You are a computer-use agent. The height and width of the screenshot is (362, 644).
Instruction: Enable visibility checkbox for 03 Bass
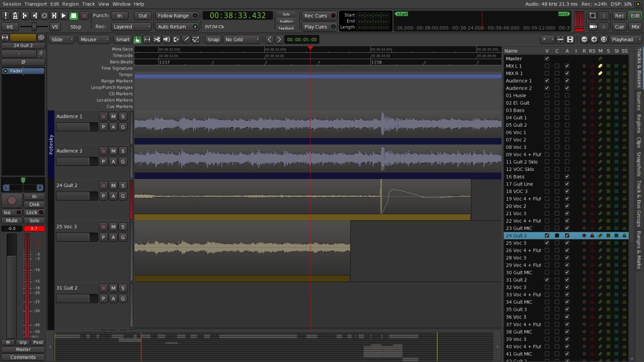(547, 110)
